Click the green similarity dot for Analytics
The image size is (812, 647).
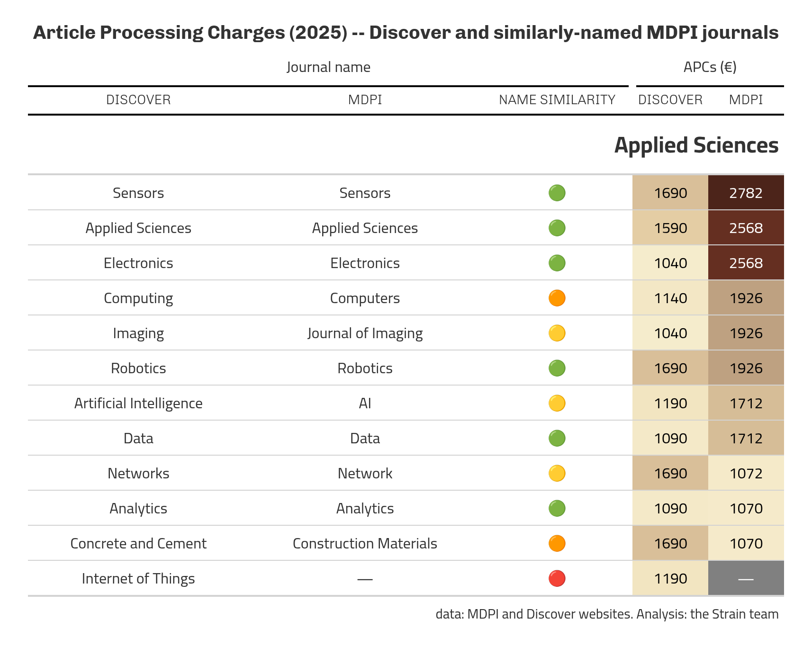(x=557, y=508)
